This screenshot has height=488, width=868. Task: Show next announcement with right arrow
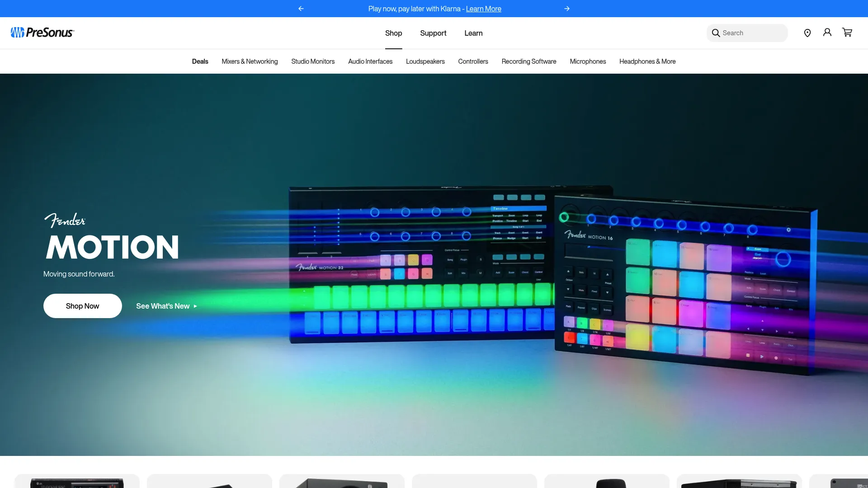(x=567, y=9)
